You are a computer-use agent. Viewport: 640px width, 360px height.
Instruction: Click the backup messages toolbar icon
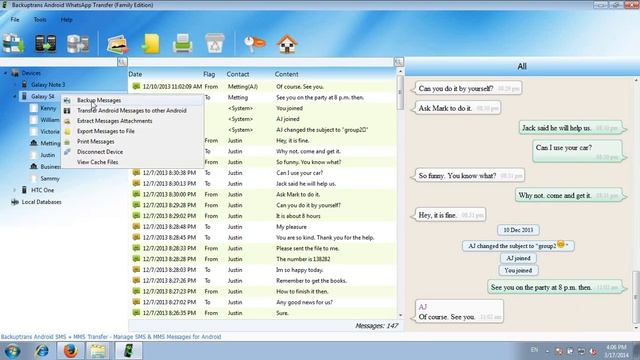click(13, 43)
